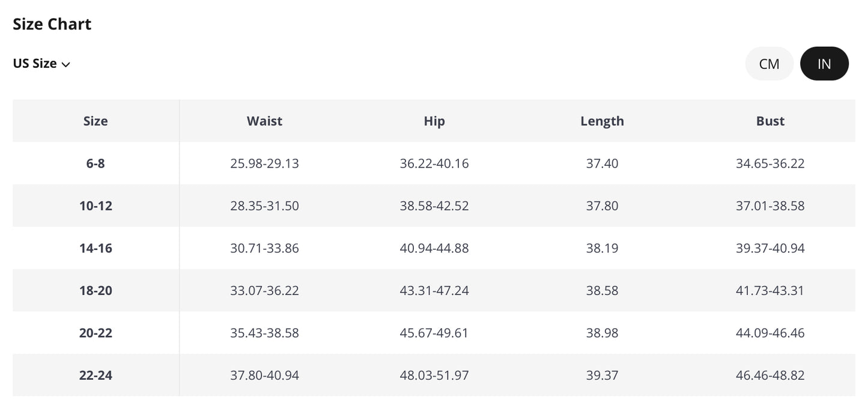868x402 pixels.
Task: Select the 20-22 size row label
Action: 96,333
